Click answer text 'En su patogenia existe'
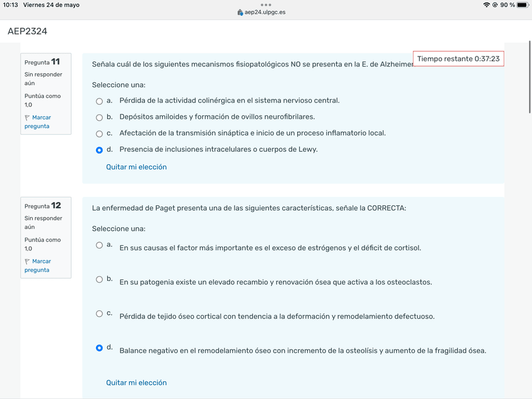532x399 pixels. tap(275, 282)
